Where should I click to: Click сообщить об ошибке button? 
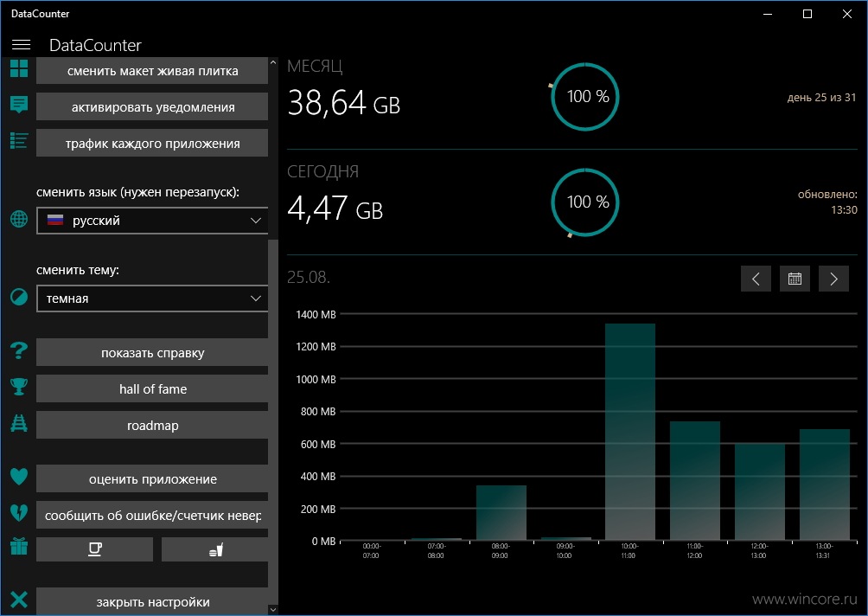pyautogui.click(x=152, y=515)
